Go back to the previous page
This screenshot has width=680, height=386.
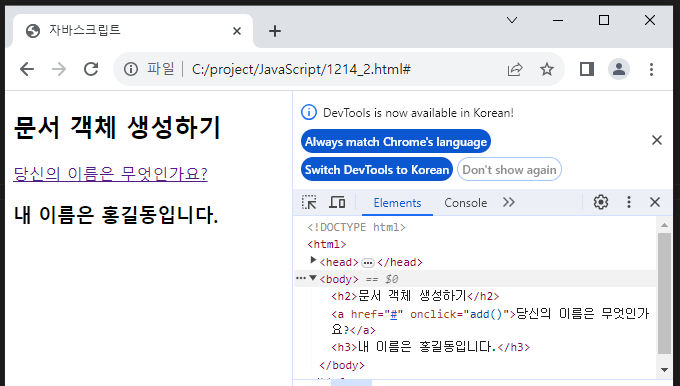[27, 69]
